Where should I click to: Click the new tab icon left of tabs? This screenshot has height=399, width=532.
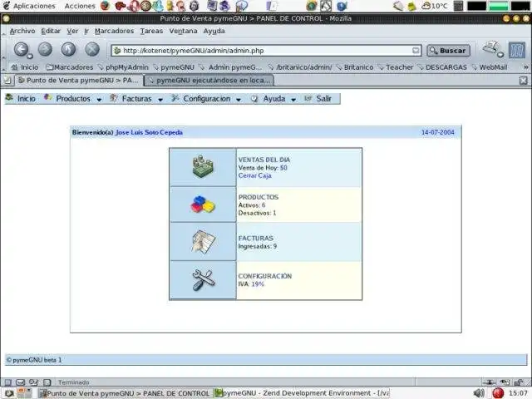[x=7, y=81]
